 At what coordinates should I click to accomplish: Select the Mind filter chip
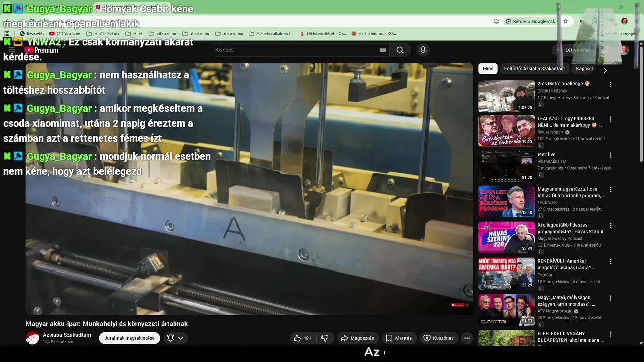[488, 69]
